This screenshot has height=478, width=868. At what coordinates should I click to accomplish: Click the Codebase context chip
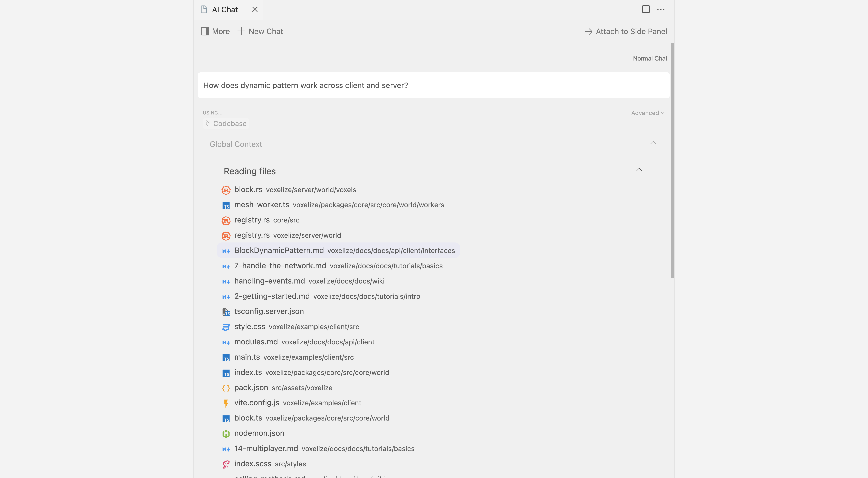(226, 124)
